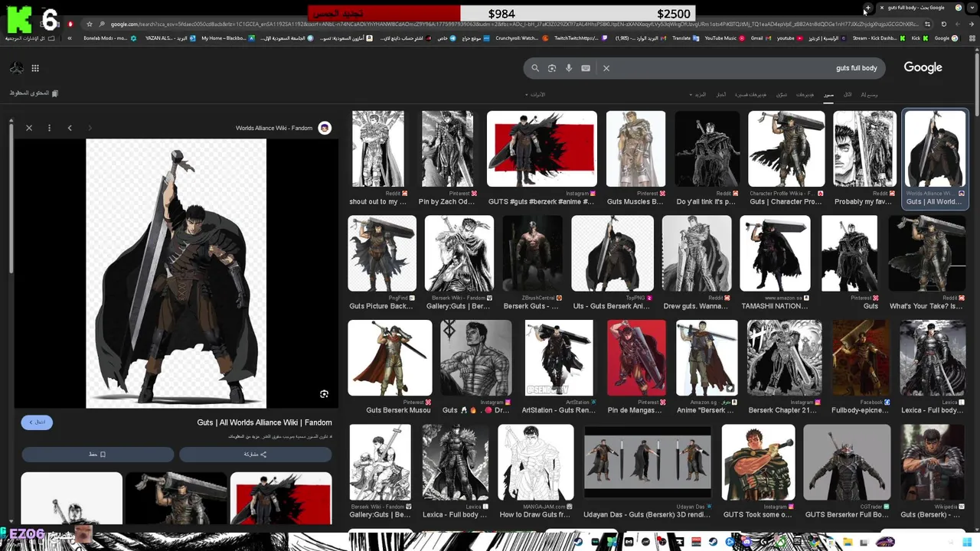
Task: Open thumbnail 'What's Your Take? Is...'
Action: coord(927,253)
